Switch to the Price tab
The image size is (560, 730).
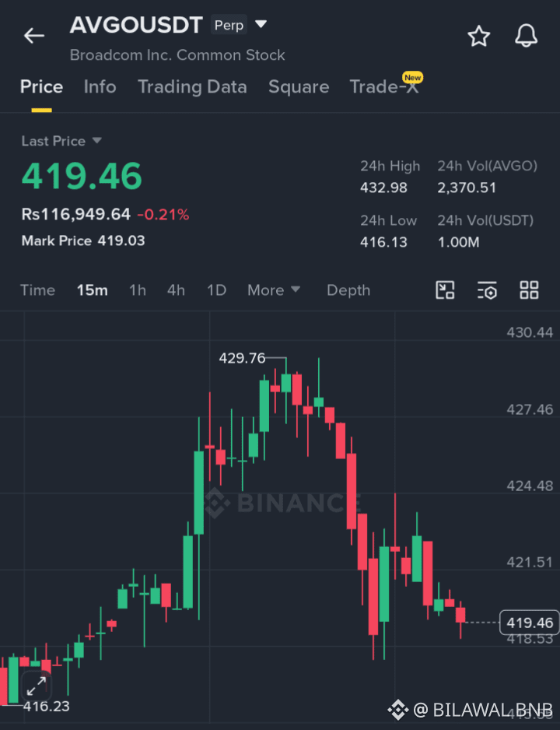(x=41, y=87)
